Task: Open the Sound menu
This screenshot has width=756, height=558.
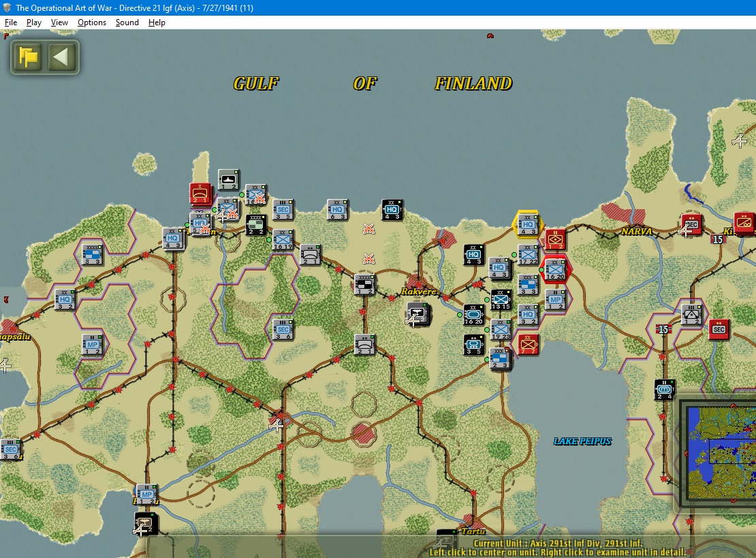Action: (127, 22)
